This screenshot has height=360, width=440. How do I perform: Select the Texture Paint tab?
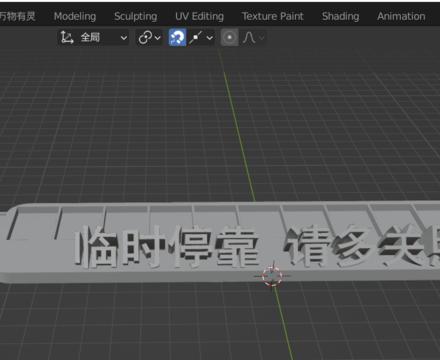pyautogui.click(x=273, y=16)
